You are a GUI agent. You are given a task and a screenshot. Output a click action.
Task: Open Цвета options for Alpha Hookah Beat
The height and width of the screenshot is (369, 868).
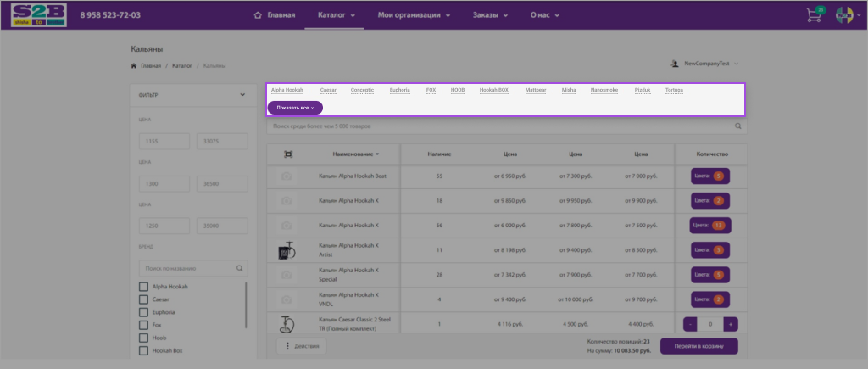pos(710,176)
